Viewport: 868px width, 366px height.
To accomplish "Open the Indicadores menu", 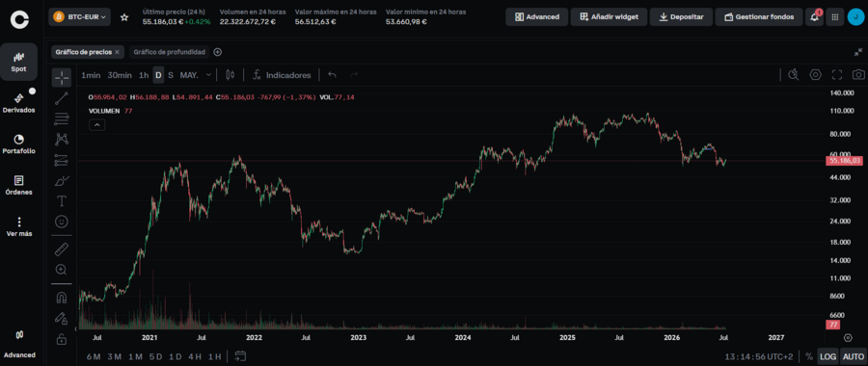I will [283, 74].
